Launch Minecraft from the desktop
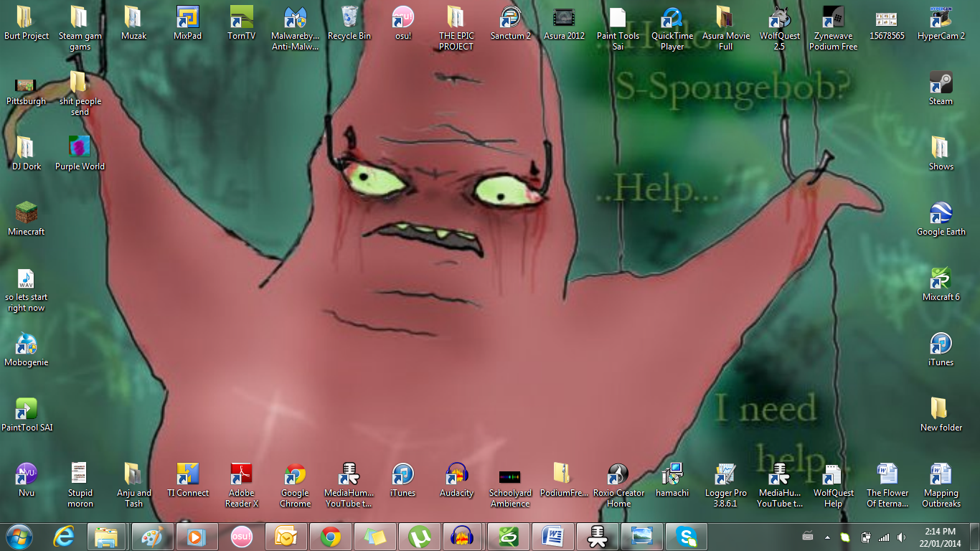 click(x=27, y=220)
